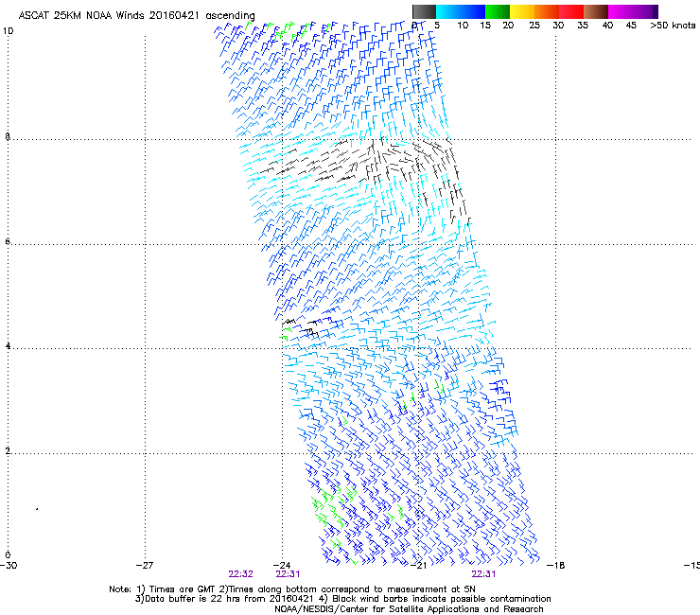Click the latitude axis label '8'
Viewport: 700px width, 615px height.
point(8,136)
